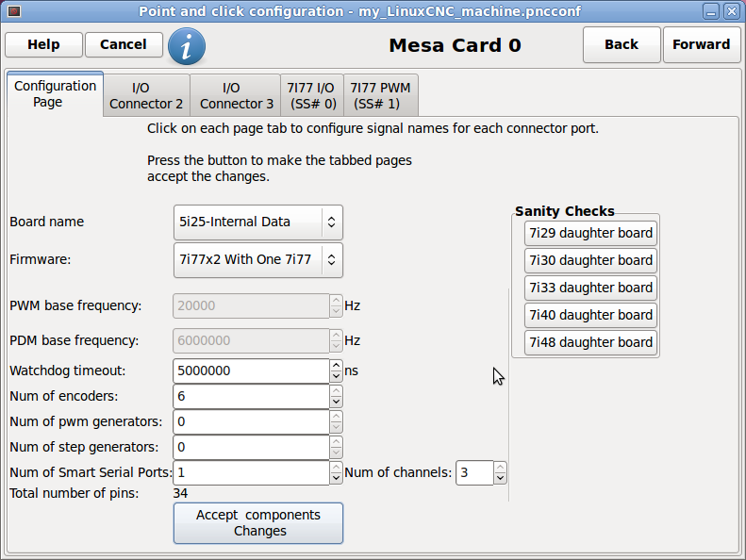Click the PWM base frequency field
This screenshot has height=560, width=746.
(x=251, y=306)
